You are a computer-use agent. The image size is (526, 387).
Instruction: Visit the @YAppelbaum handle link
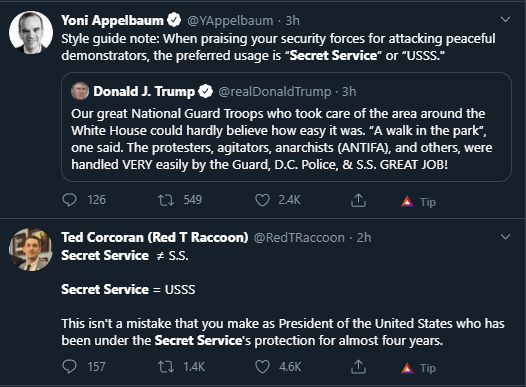230,20
